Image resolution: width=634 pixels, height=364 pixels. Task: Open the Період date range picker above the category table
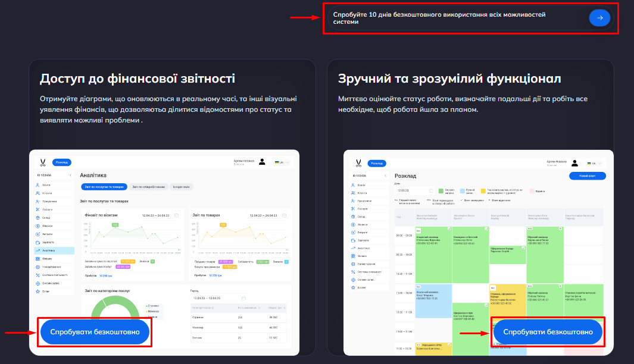(x=218, y=297)
